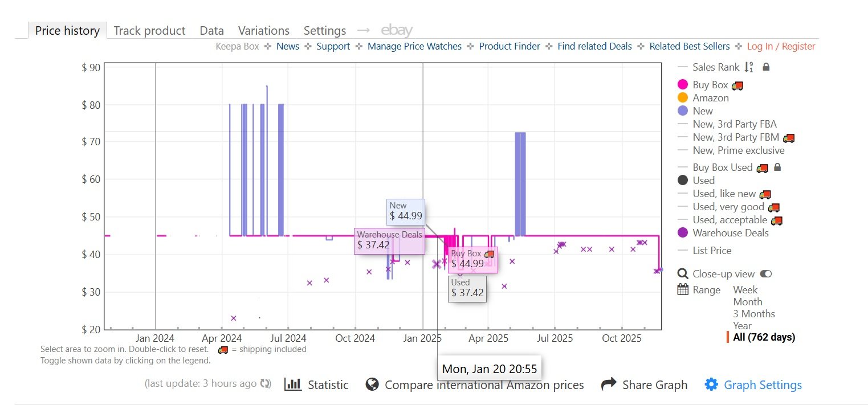
Task: Refresh data with the update icon
Action: click(x=264, y=383)
